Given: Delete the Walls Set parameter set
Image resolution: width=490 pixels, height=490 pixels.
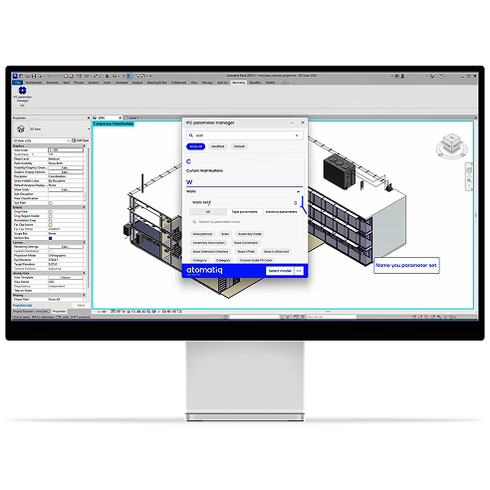Looking at the screenshot, I should coord(295,203).
